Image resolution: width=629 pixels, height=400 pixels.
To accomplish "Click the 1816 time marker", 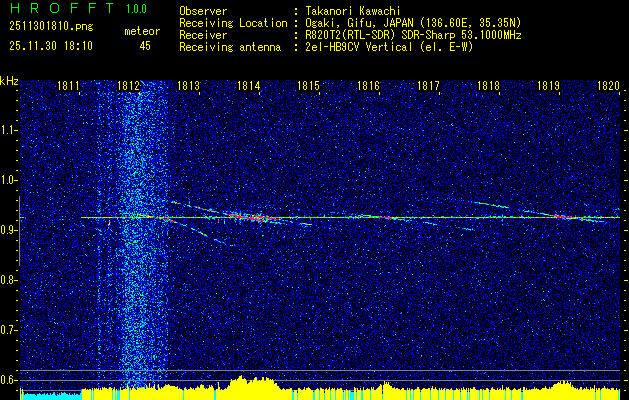I will (368, 85).
